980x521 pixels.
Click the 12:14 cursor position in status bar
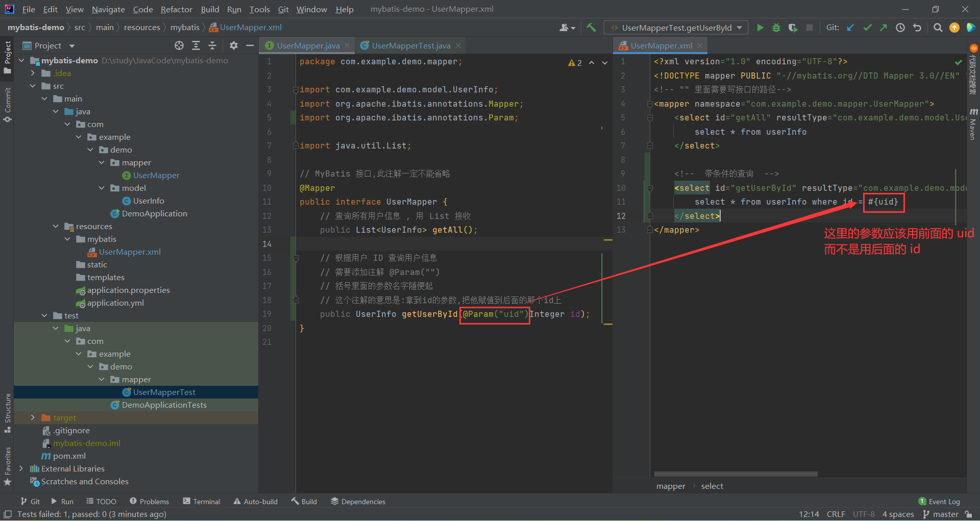pyautogui.click(x=808, y=514)
